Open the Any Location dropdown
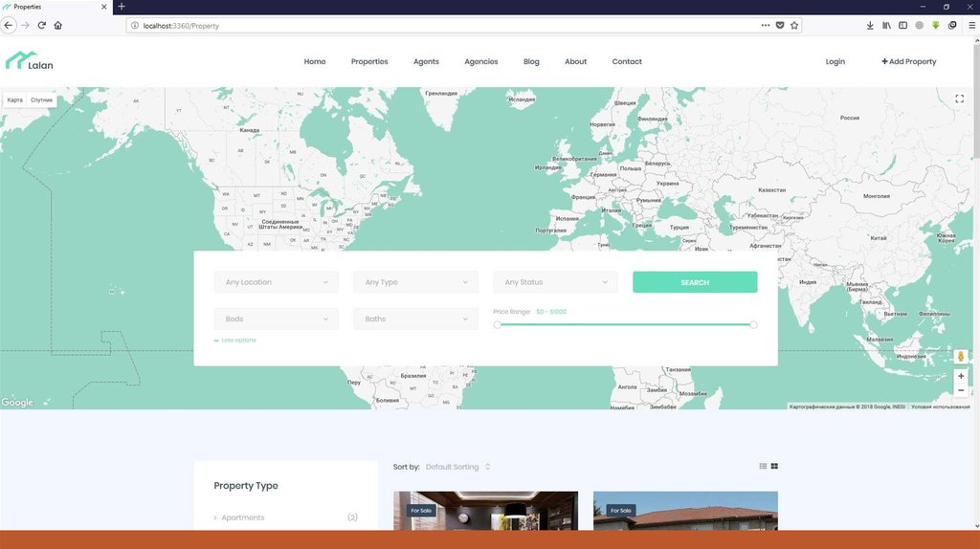This screenshot has width=980, height=549. click(x=277, y=282)
